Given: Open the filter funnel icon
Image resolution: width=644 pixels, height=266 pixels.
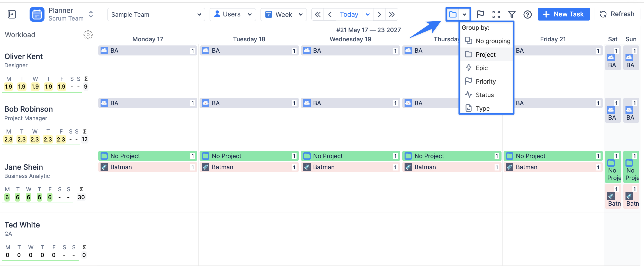Looking at the screenshot, I should pos(512,14).
